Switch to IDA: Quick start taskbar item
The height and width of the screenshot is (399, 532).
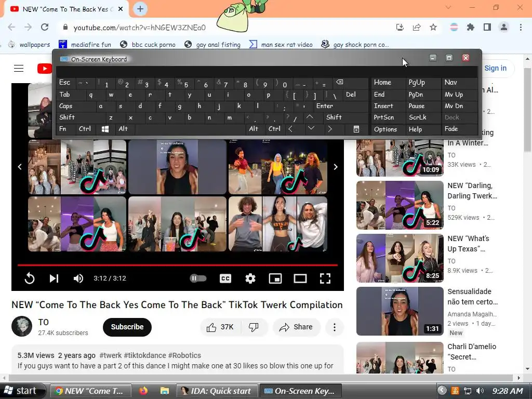coord(217,391)
